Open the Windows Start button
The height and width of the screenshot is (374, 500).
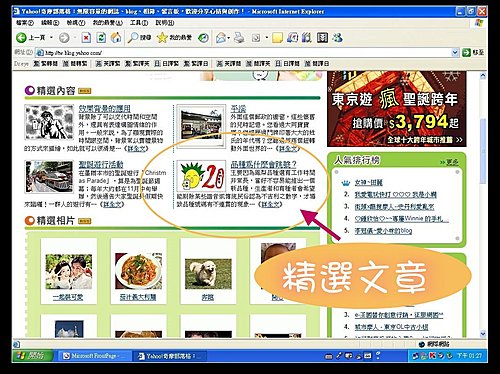tap(33, 356)
